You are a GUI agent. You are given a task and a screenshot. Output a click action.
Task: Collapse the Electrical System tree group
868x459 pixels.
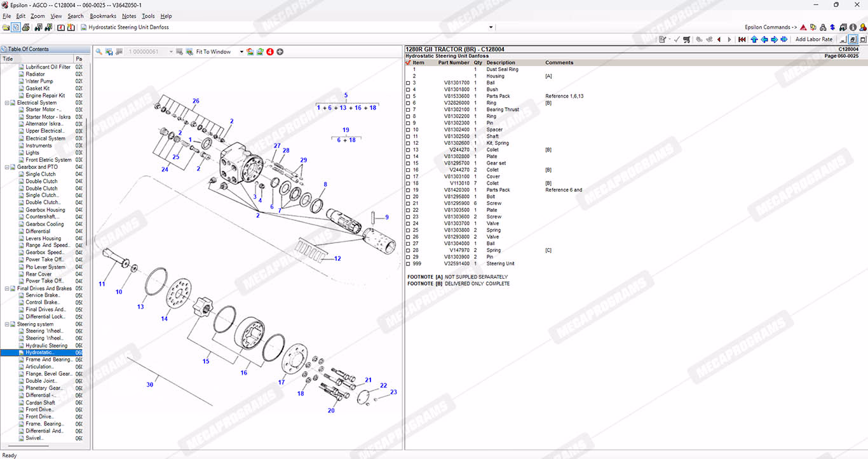pos(7,103)
